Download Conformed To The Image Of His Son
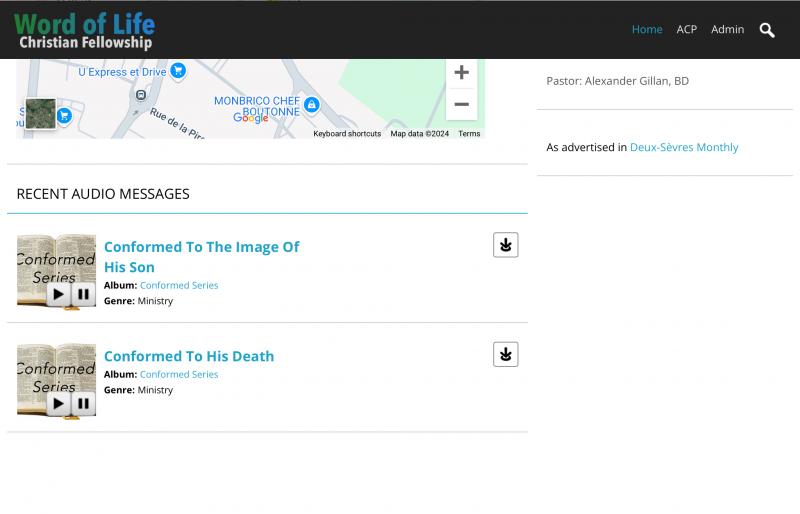The width and height of the screenshot is (800, 514). pyautogui.click(x=505, y=245)
